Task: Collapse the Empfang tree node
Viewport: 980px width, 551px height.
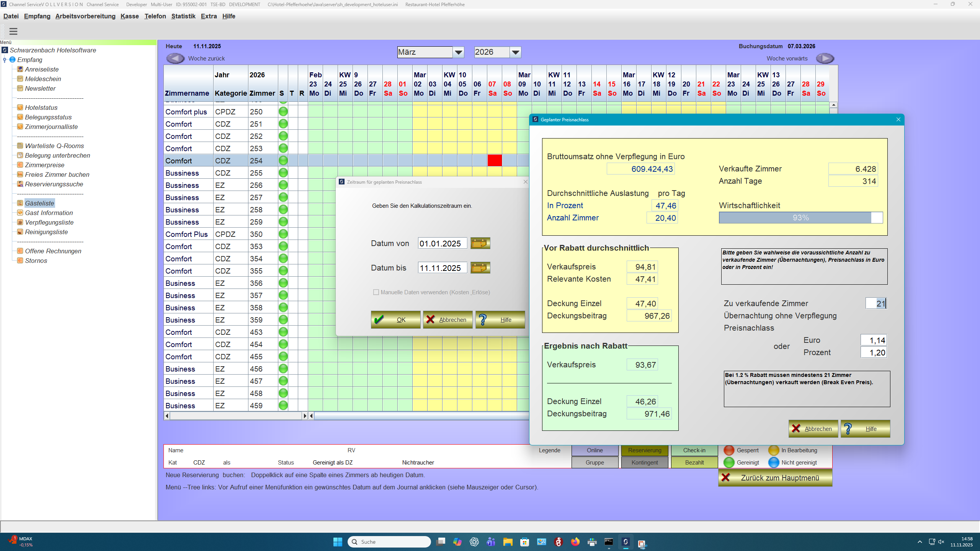Action: 5,60
